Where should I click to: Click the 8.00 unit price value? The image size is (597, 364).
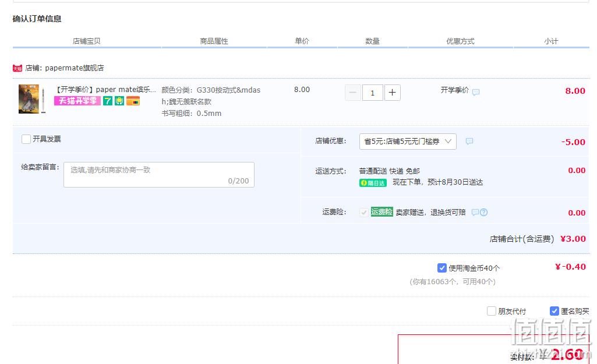[302, 90]
